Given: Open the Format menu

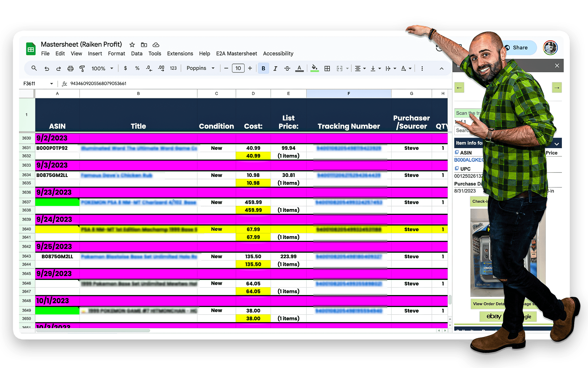Looking at the screenshot, I should pos(116,54).
